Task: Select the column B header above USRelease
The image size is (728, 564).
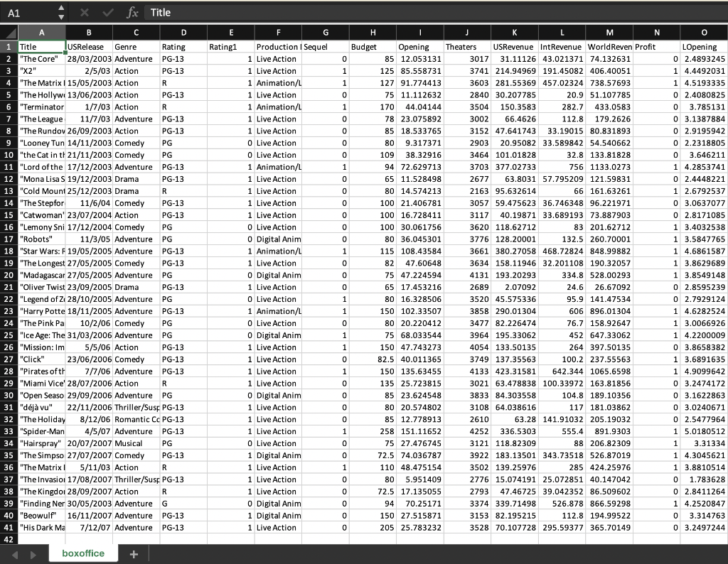Action: tap(89, 32)
